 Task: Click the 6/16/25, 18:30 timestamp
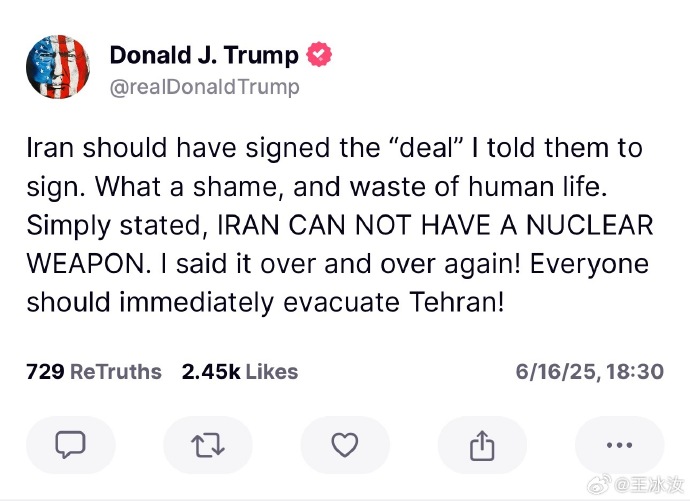tap(589, 372)
